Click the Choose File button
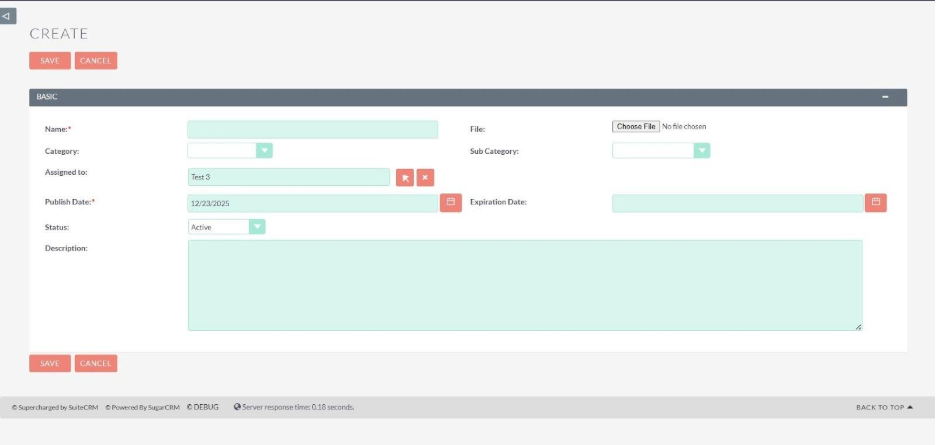The height and width of the screenshot is (445, 936). coord(636,127)
